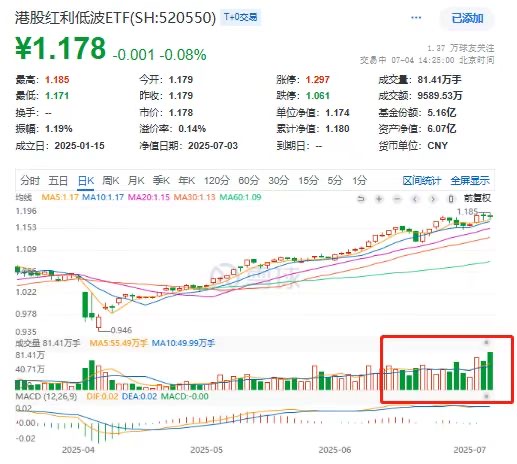The width and height of the screenshot is (517, 464).
Task: Click the DIF:0.02 value label
Action: (102, 397)
